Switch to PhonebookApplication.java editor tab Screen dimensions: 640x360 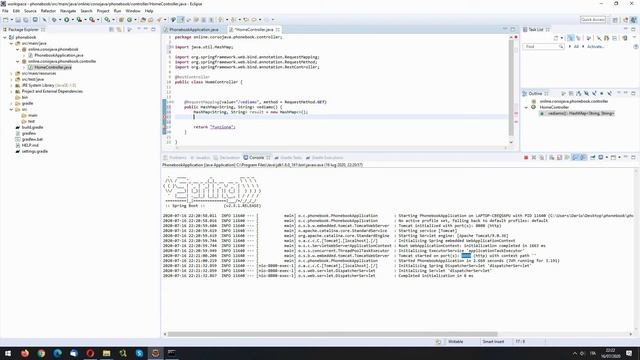[x=193, y=30]
